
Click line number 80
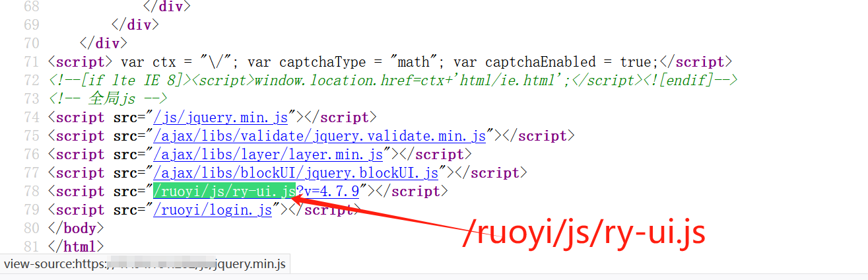(32, 228)
